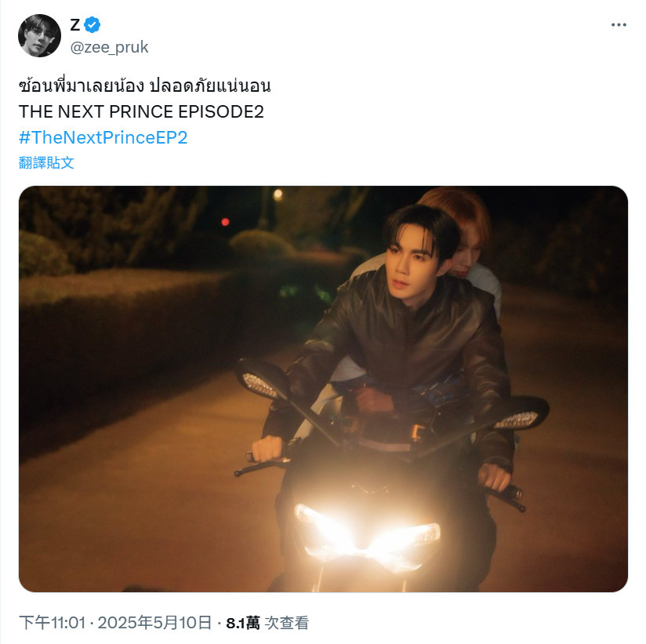646x644 pixels.
Task: Open the @zee_pruk handle link
Action: click(x=109, y=47)
